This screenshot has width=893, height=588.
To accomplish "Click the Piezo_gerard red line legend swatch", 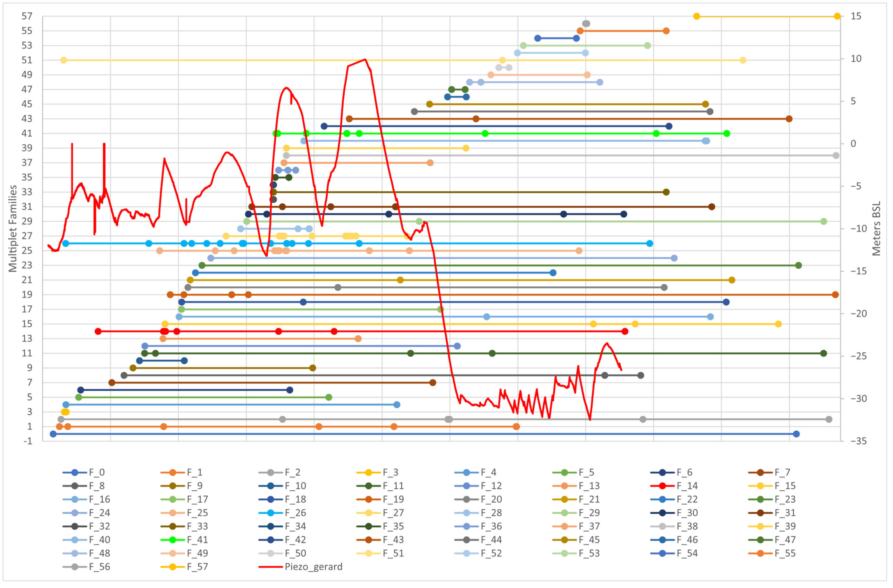I will point(271,567).
